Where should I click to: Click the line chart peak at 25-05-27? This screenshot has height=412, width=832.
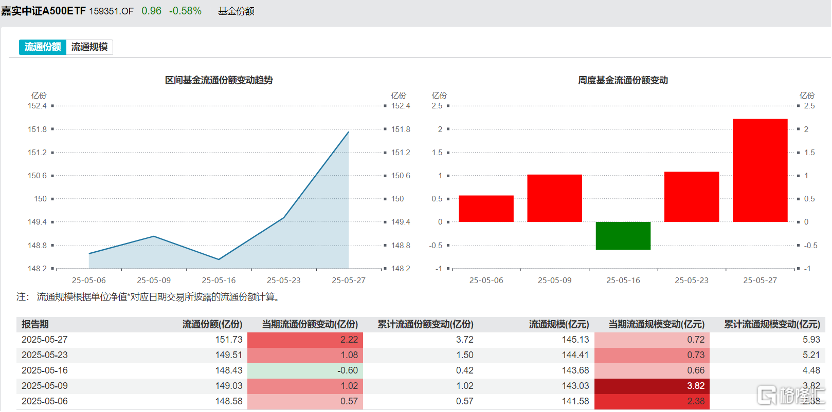[x=349, y=132]
